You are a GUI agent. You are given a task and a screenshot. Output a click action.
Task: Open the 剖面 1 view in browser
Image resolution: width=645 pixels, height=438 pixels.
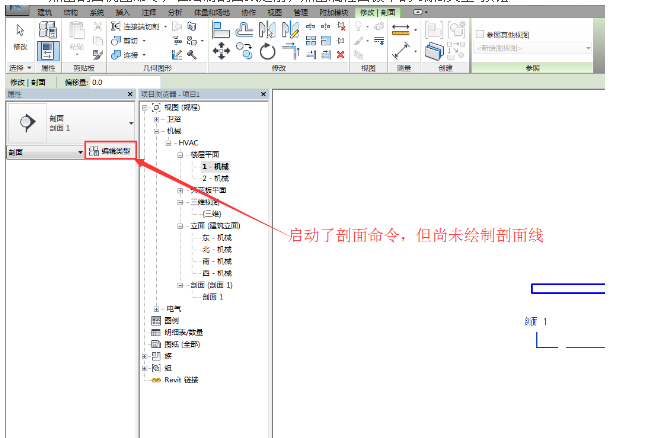[x=212, y=297]
